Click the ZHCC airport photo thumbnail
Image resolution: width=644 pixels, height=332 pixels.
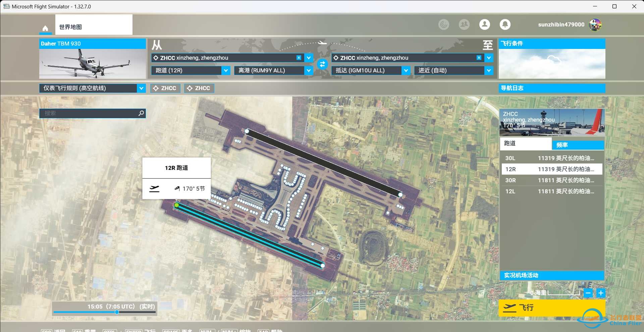click(552, 122)
